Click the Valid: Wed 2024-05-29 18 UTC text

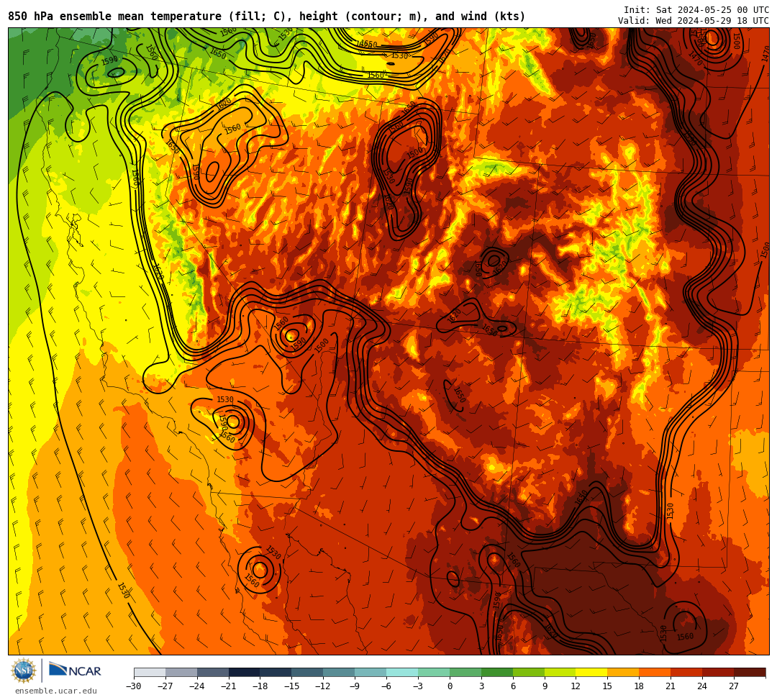tap(694, 21)
